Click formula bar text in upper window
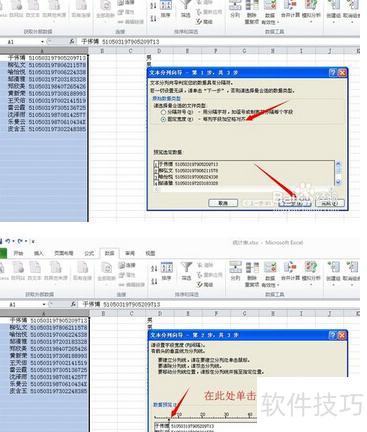 tap(120, 42)
